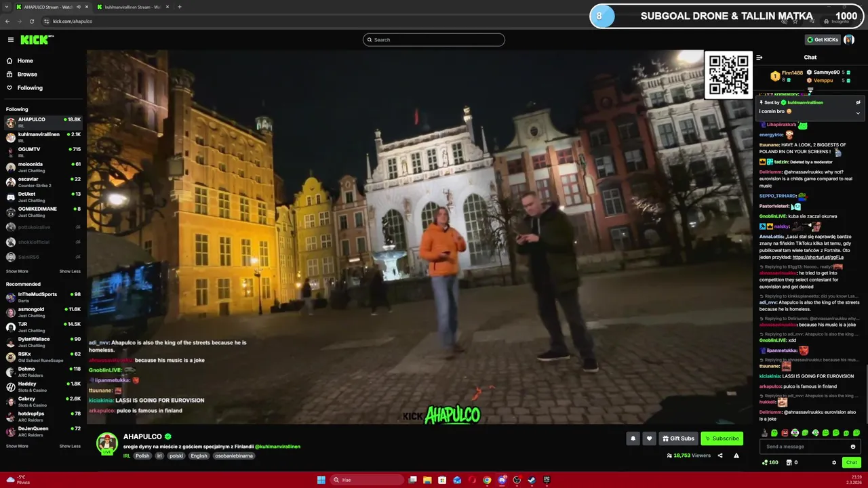Open emote picker in chat input
Screen dimensions: 868x488
click(x=853, y=447)
